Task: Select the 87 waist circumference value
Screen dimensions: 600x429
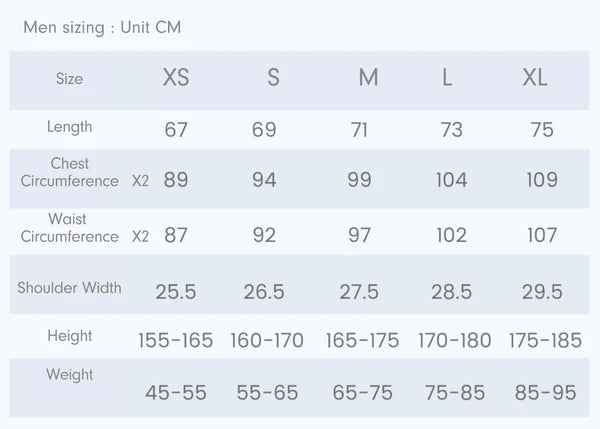Action: tap(175, 236)
